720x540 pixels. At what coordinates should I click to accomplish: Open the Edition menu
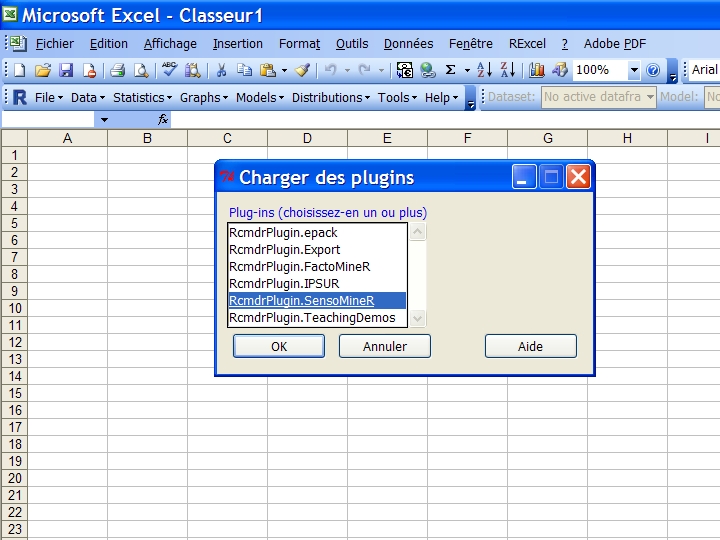pyautogui.click(x=109, y=44)
